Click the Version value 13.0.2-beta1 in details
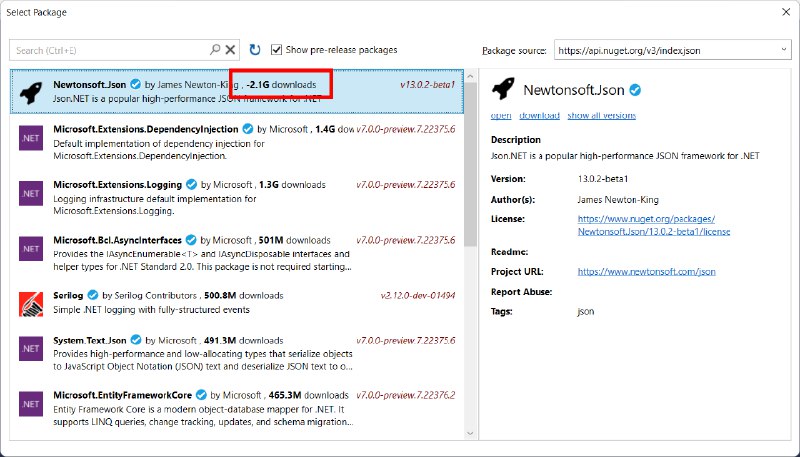Image resolution: width=800 pixels, height=457 pixels. [x=603, y=179]
